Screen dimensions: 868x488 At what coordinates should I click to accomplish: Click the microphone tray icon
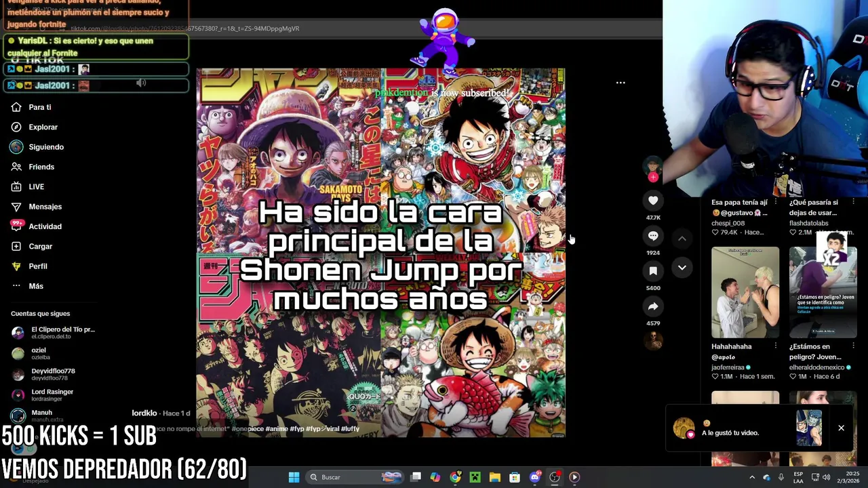tap(781, 477)
